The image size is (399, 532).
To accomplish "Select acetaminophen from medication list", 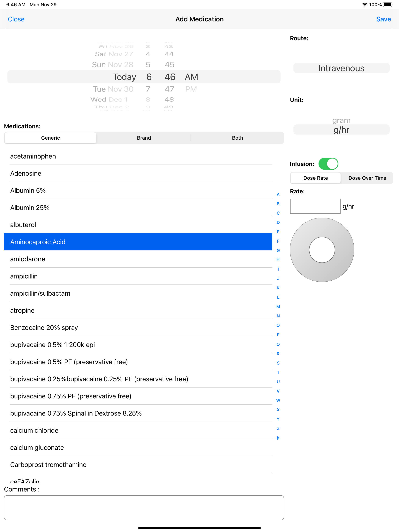I will tap(138, 156).
